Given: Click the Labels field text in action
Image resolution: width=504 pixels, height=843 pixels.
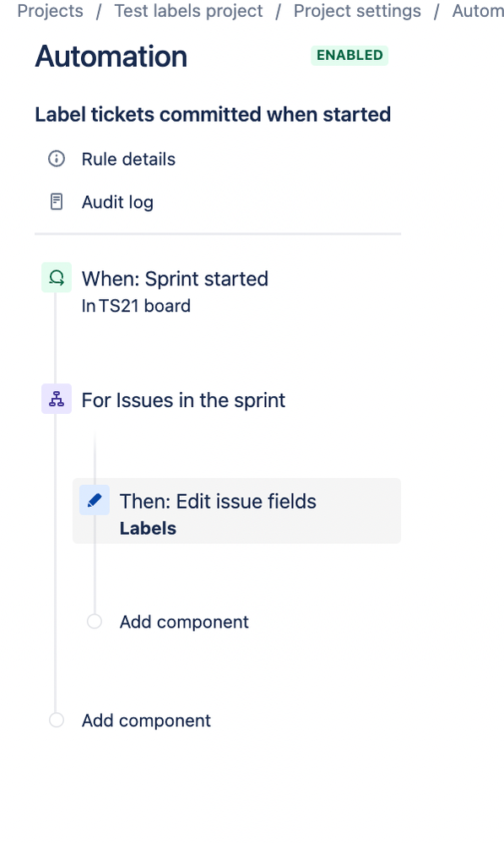Looking at the screenshot, I should [x=148, y=529].
